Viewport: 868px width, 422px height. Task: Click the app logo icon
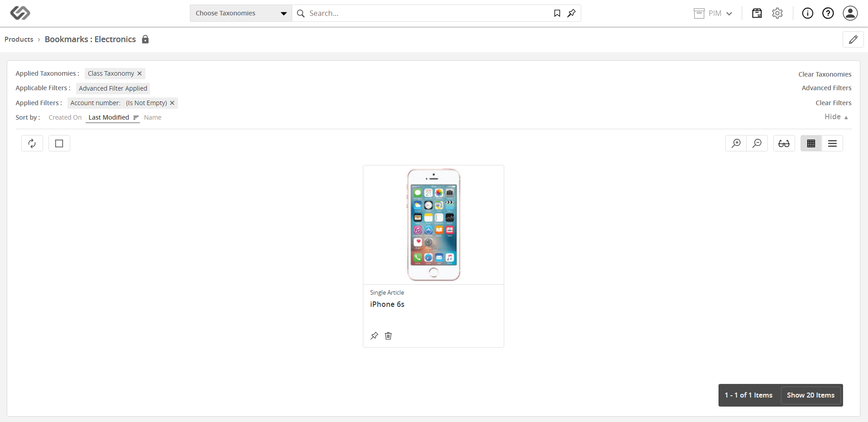pyautogui.click(x=20, y=13)
